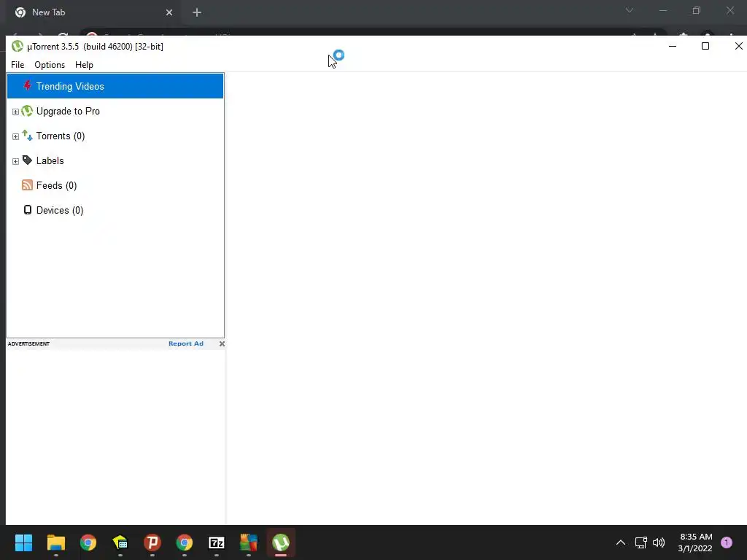Open the red P app on taskbar
The width and height of the screenshot is (747, 560).
pos(152,542)
